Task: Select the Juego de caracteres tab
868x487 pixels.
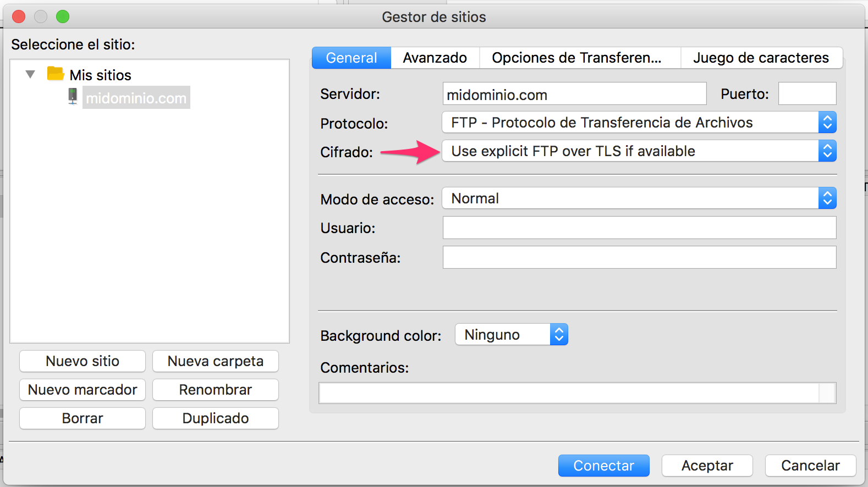Action: 761,58
